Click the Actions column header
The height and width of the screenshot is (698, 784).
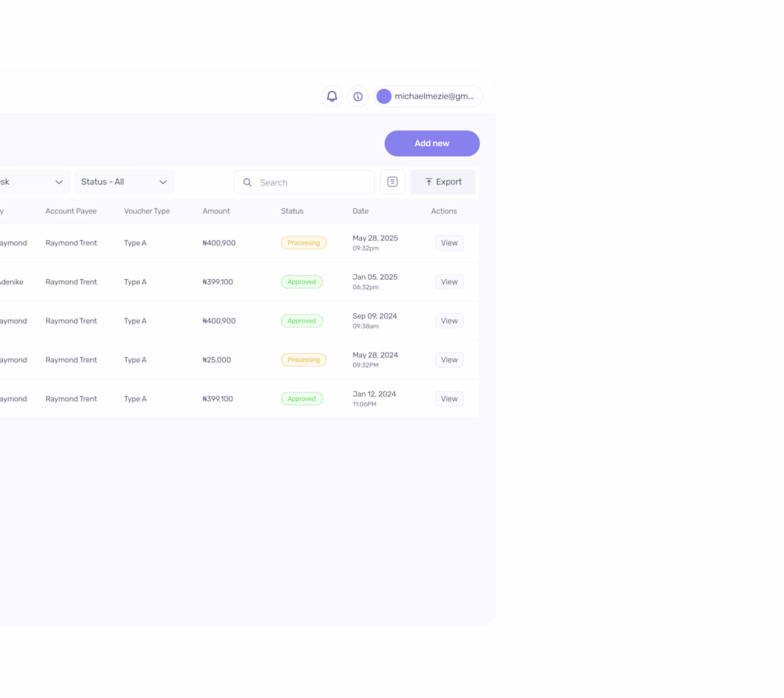(x=444, y=211)
